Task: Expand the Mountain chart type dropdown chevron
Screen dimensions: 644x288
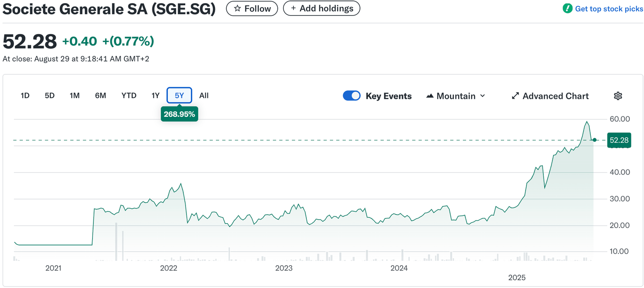Action: tap(483, 96)
